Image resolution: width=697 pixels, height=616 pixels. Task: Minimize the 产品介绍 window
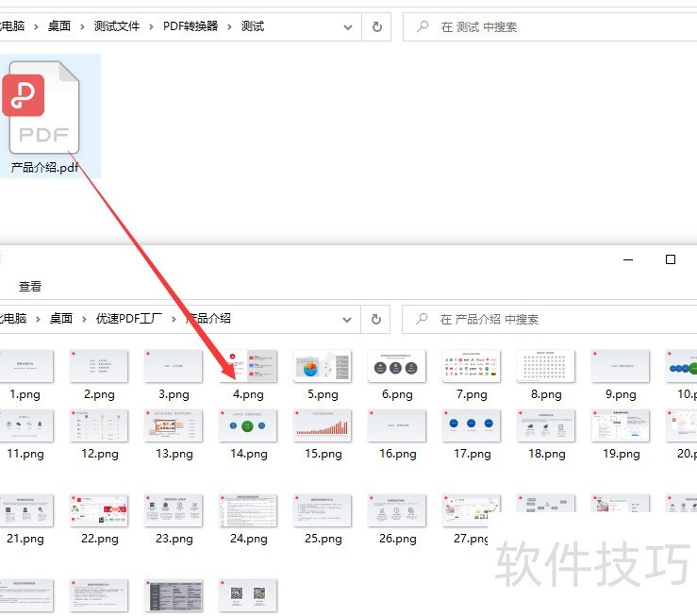click(x=627, y=259)
